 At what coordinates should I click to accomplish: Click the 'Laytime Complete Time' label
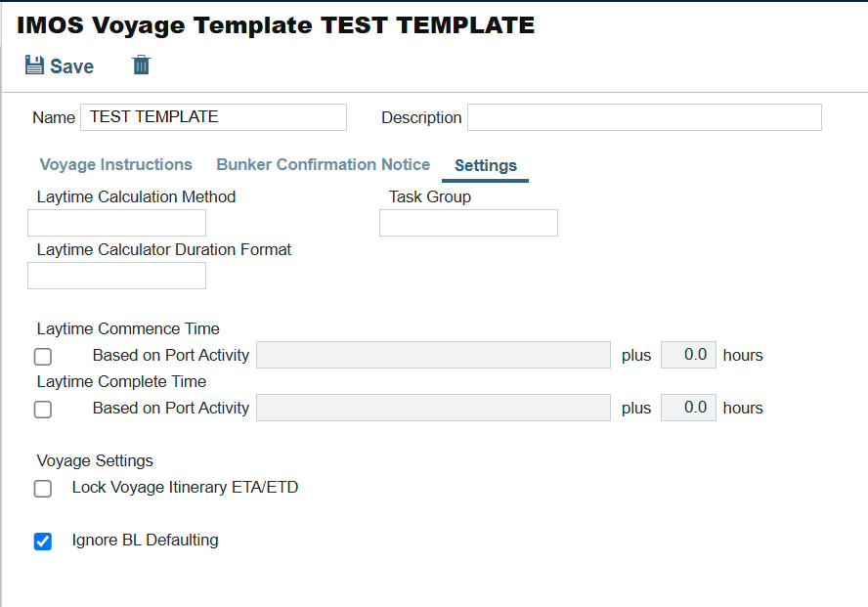click(121, 382)
